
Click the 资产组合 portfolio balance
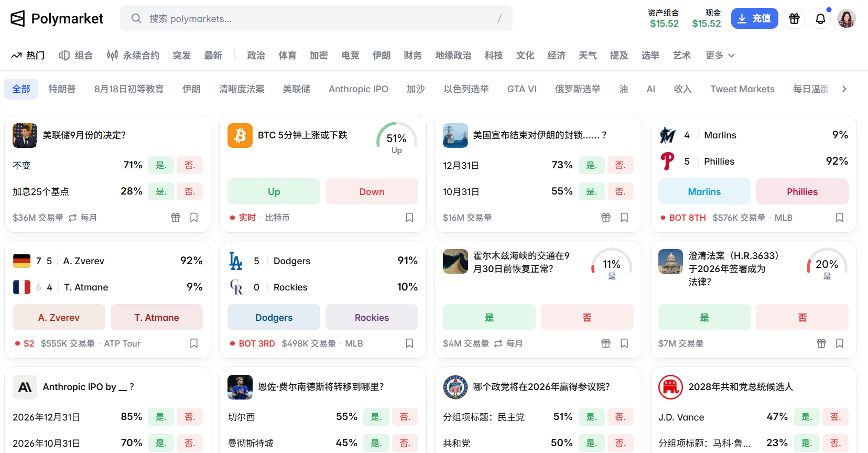(x=664, y=18)
